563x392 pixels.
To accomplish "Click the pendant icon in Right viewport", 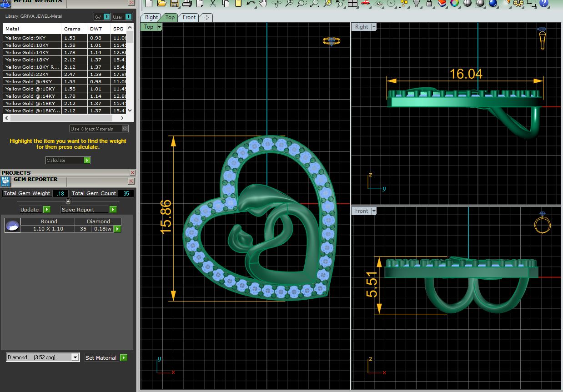I will [x=542, y=39].
